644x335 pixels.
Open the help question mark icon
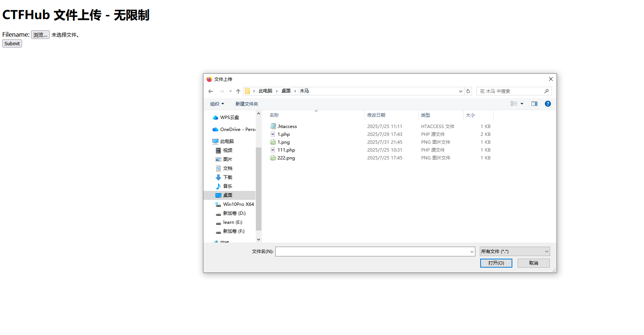pyautogui.click(x=548, y=104)
